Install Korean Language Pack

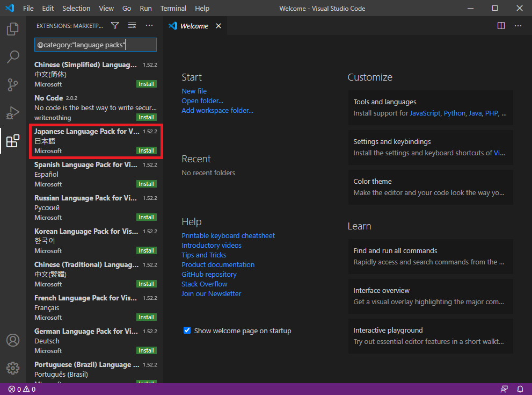(x=146, y=250)
